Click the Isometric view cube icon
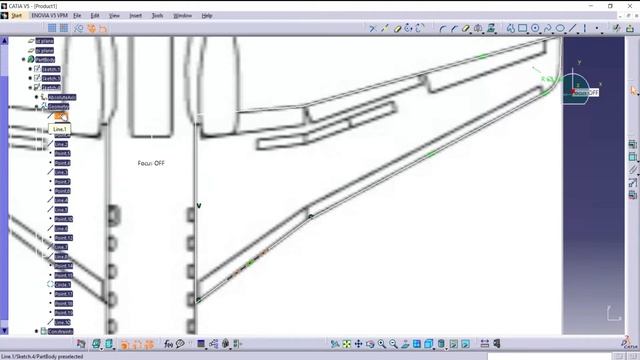 click(428, 344)
